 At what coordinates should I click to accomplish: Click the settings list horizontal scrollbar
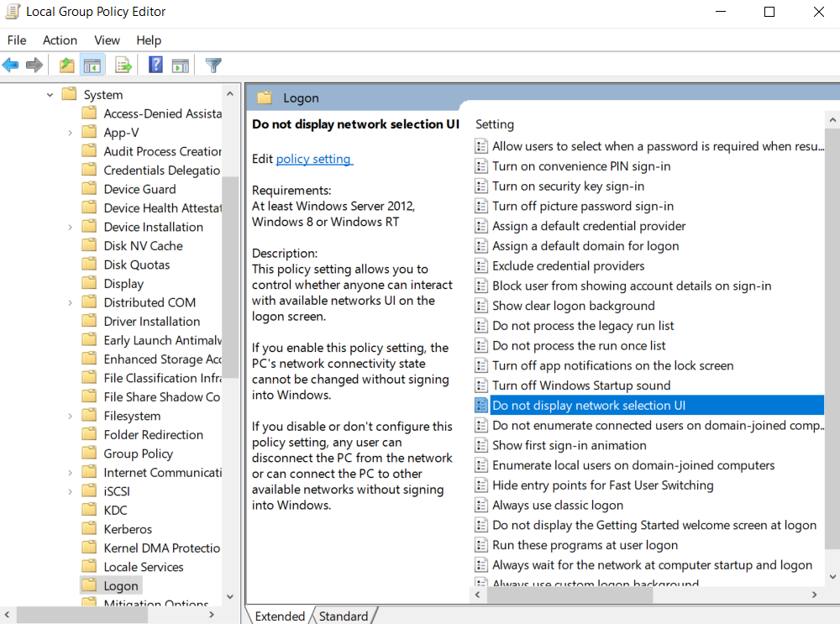[x=571, y=595]
